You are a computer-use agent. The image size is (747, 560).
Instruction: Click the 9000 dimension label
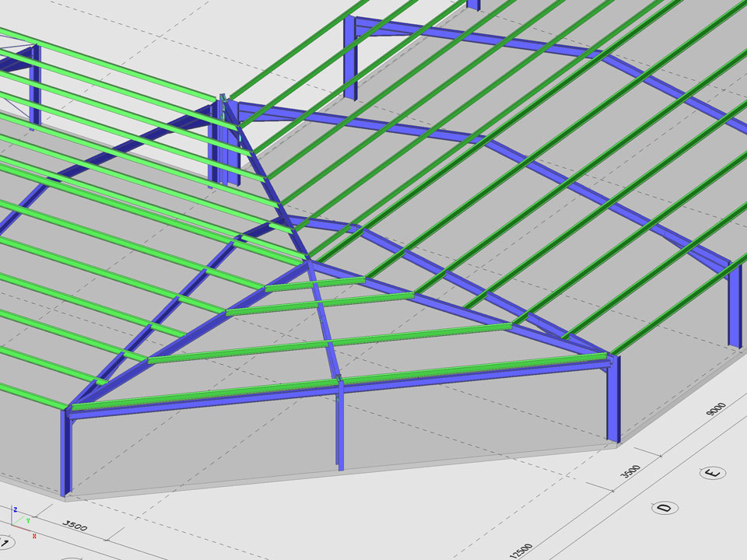point(715,410)
